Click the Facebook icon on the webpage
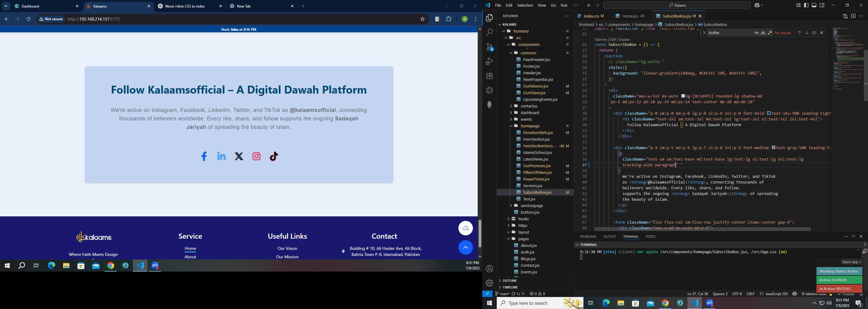The height and width of the screenshot is (309, 868). coord(204,156)
